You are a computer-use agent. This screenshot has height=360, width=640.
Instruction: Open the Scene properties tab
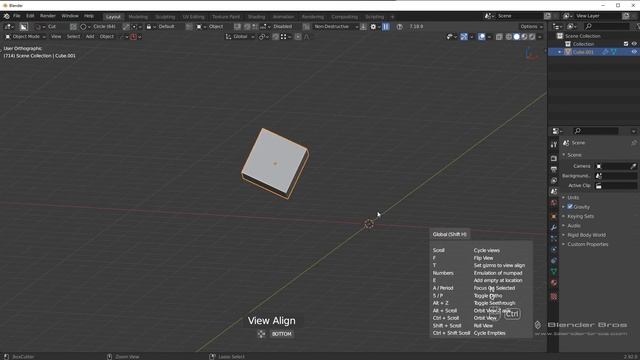(x=553, y=191)
